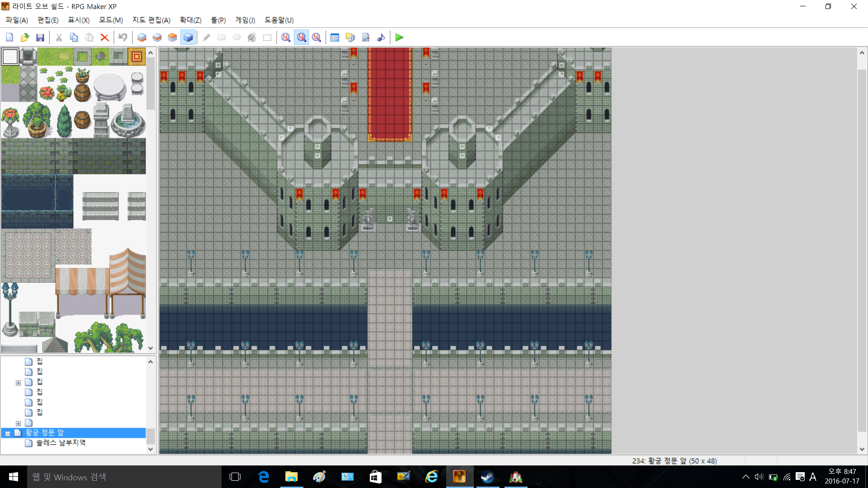Click map editor scroll-down arrow
The width and height of the screenshot is (868, 488).
pyautogui.click(x=862, y=450)
